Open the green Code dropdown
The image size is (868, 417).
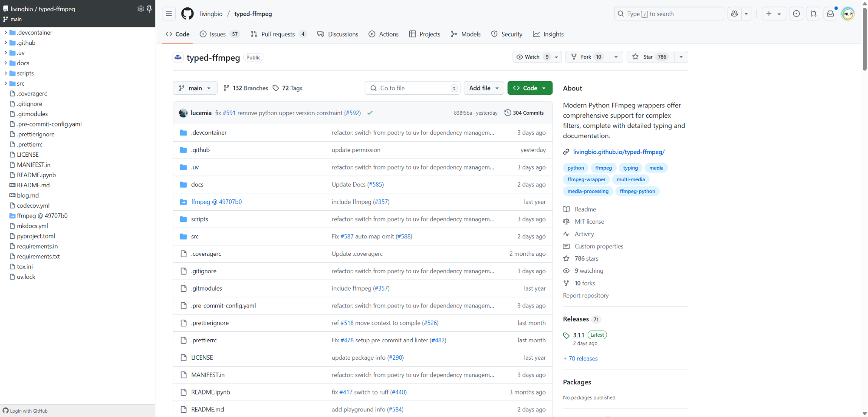[x=529, y=88]
